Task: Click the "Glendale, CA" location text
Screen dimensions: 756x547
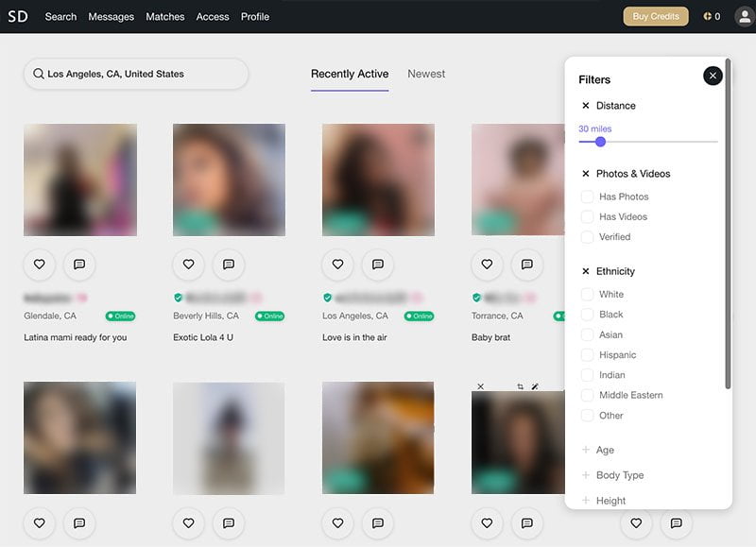Action: point(50,316)
